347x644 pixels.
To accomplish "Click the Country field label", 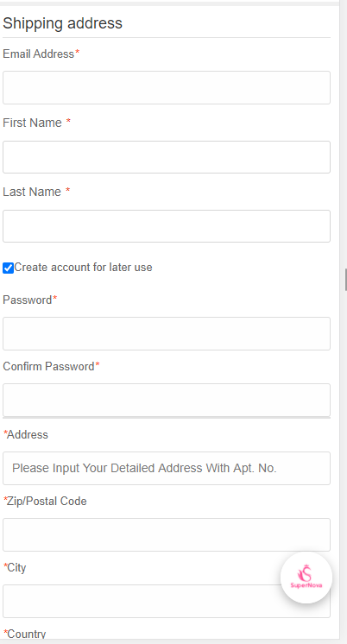I will click(x=25, y=634).
